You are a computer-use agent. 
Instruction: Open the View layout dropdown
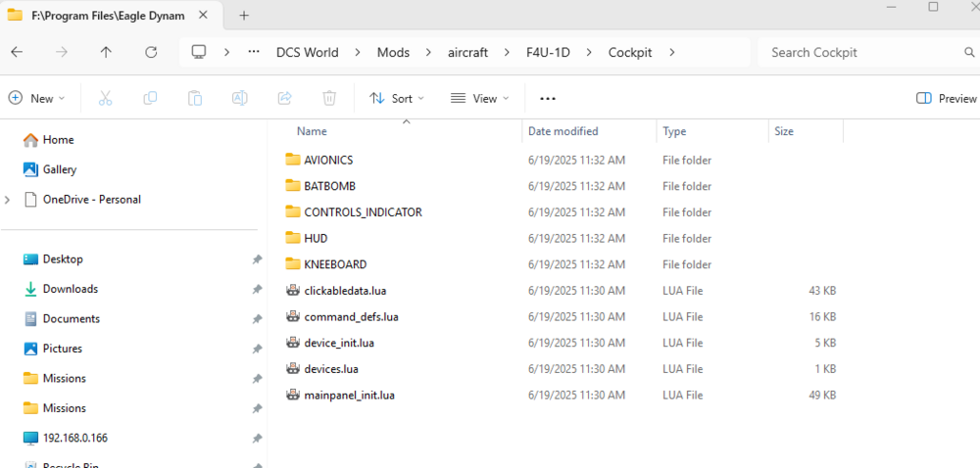pyautogui.click(x=480, y=98)
